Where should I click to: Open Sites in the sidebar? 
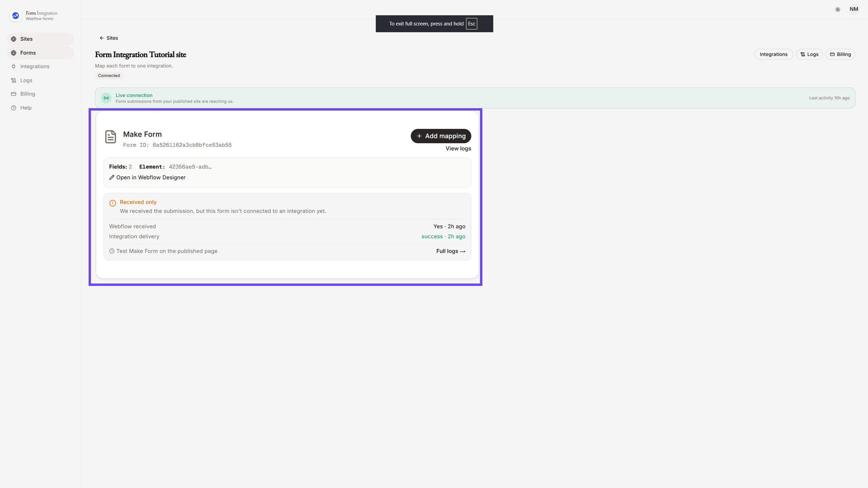pos(40,39)
